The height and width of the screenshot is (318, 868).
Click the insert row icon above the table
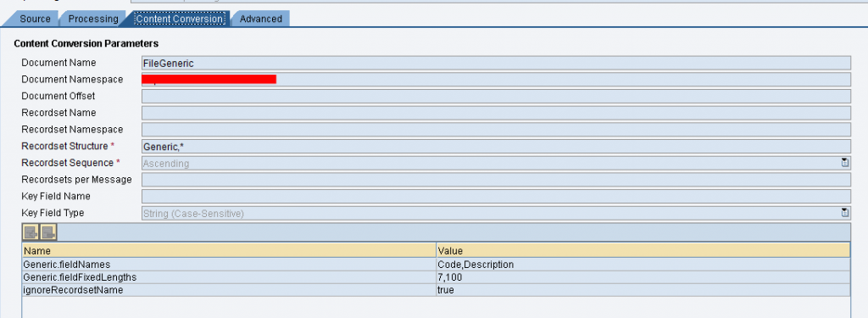tap(30, 232)
